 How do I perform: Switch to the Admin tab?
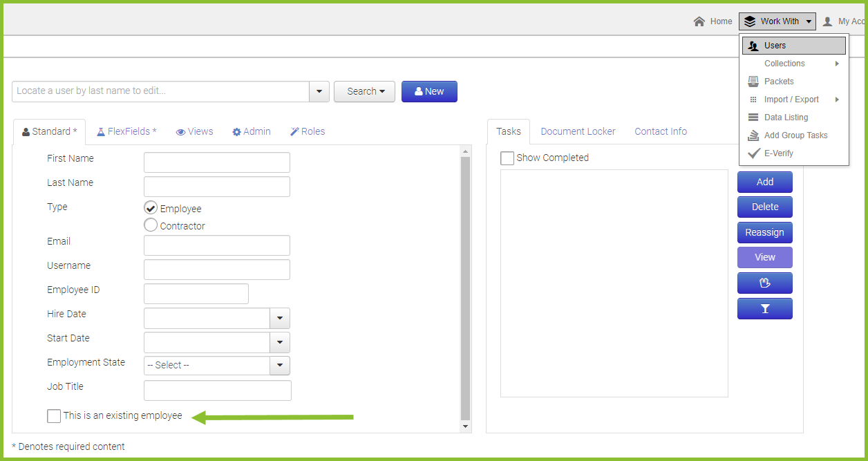(x=251, y=131)
